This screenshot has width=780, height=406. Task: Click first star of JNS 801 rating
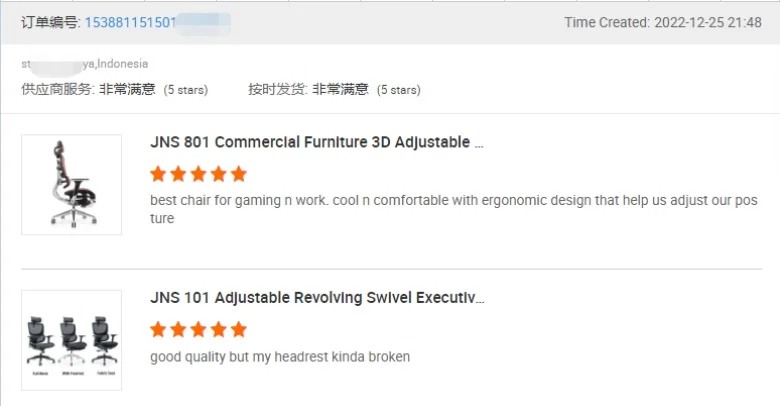(158, 174)
